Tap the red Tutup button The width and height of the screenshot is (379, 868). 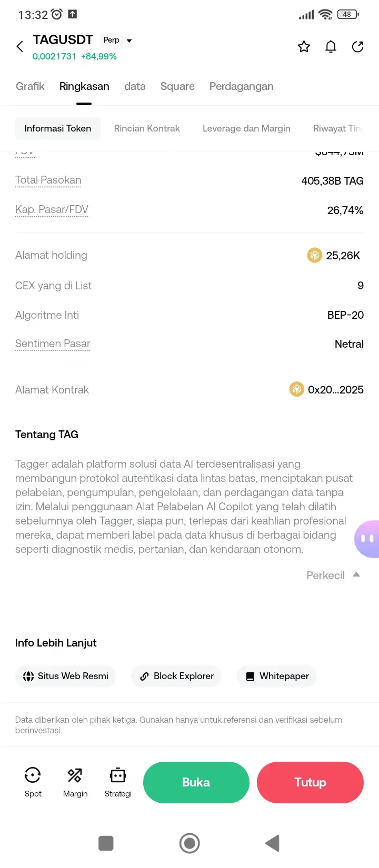click(310, 782)
